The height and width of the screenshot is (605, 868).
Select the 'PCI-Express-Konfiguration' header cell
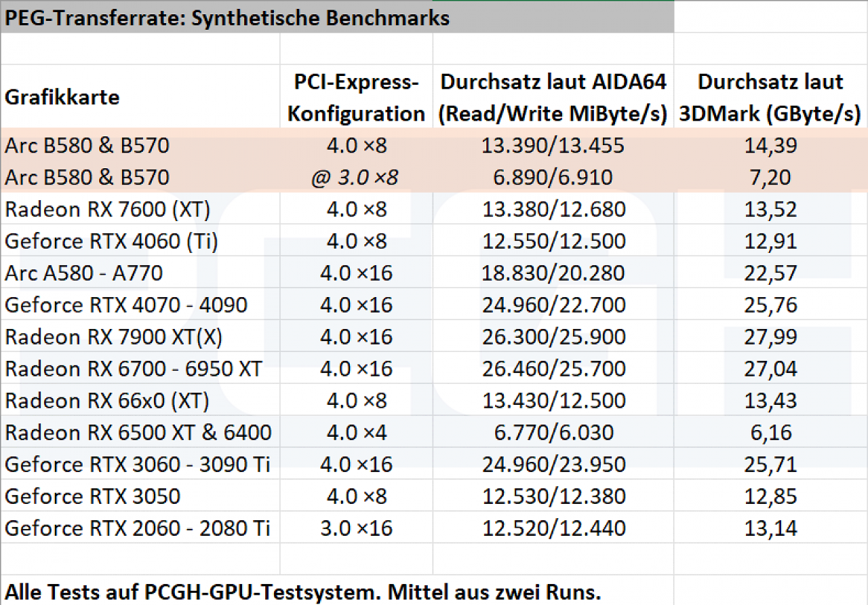pyautogui.click(x=357, y=97)
